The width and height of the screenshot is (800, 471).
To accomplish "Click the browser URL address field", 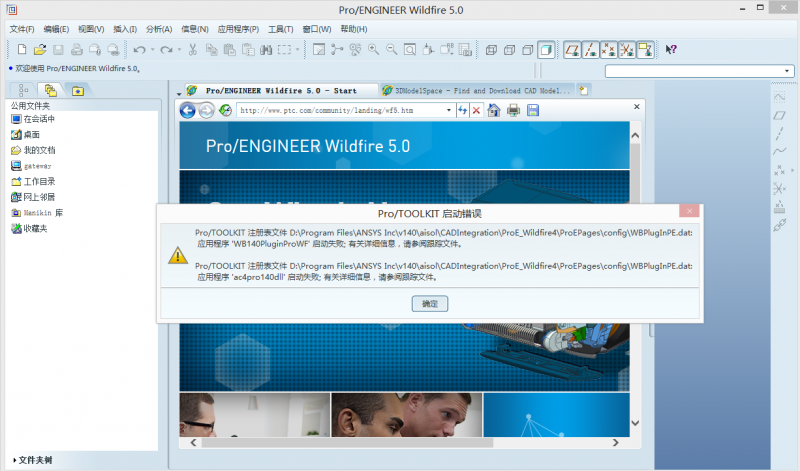I will tap(341, 110).
